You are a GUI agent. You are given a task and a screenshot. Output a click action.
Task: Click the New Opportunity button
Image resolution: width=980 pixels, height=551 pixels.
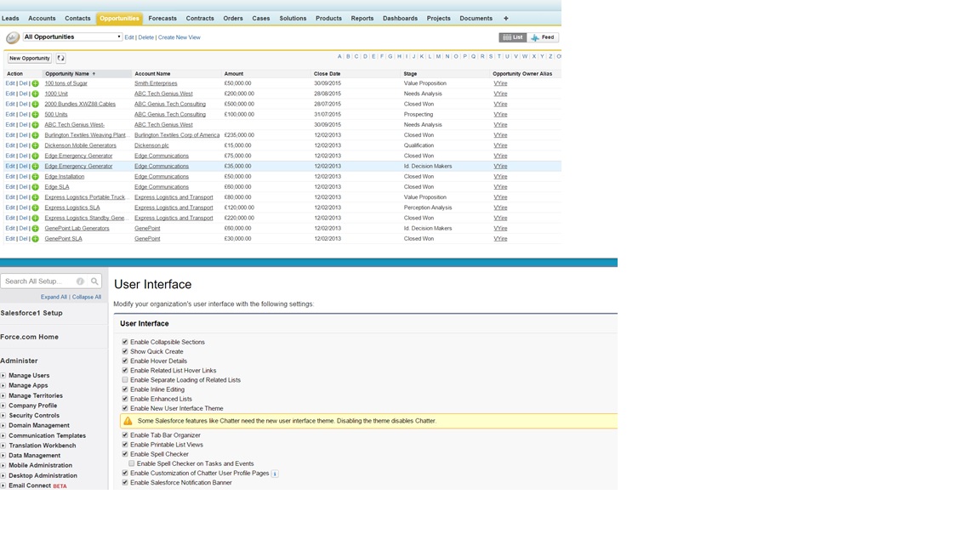tap(30, 58)
